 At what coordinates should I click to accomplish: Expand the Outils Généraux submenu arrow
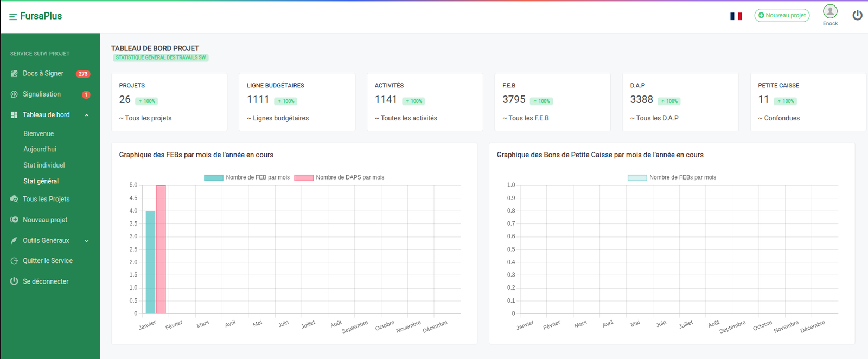point(87,241)
